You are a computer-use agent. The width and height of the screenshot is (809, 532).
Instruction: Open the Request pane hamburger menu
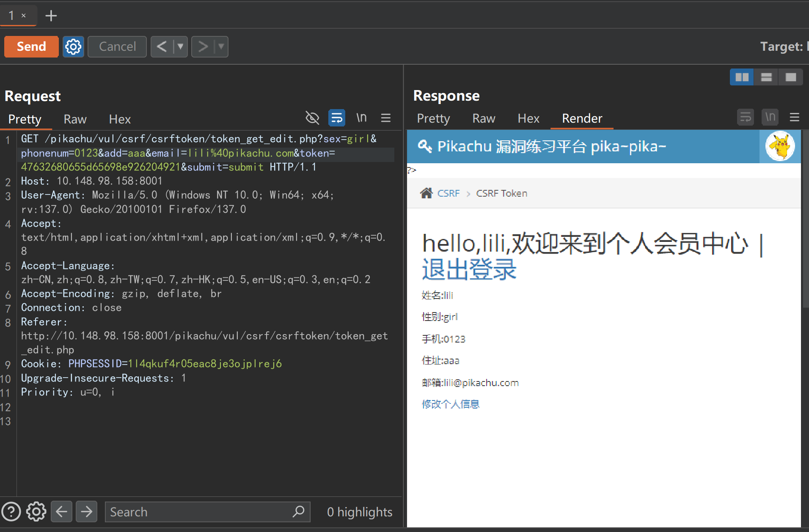385,118
